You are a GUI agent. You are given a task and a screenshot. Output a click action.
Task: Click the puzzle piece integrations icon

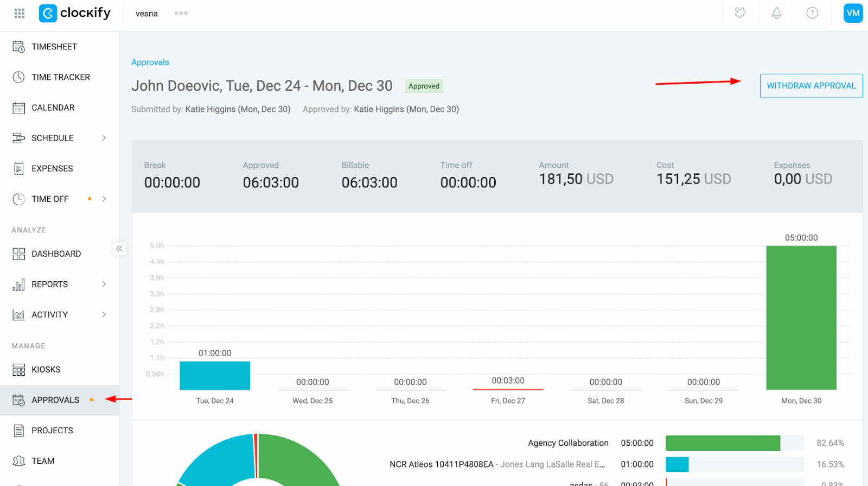pyautogui.click(x=741, y=13)
